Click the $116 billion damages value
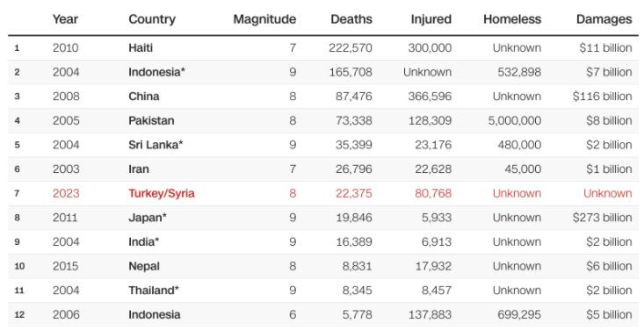The height and width of the screenshot is (331, 644). tap(602, 97)
